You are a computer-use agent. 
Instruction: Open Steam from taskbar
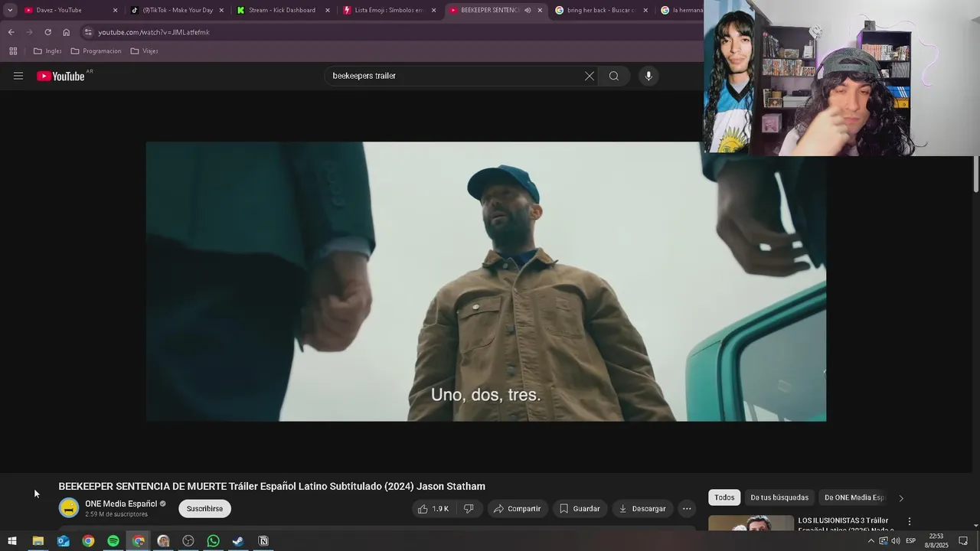tap(238, 541)
